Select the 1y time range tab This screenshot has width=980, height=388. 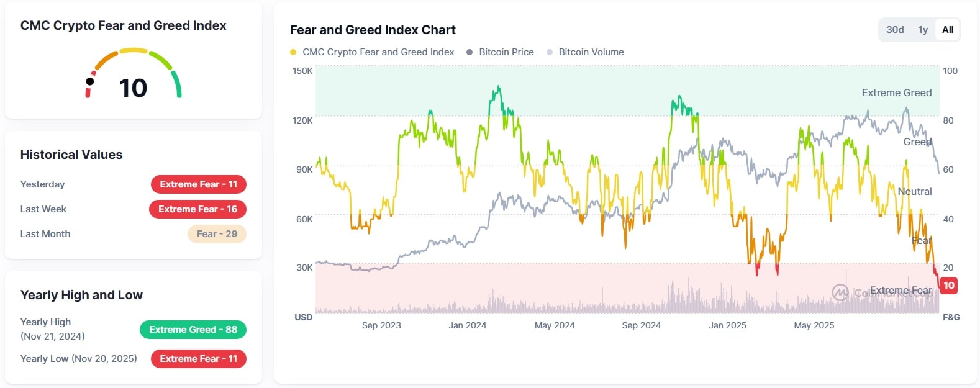coord(923,30)
